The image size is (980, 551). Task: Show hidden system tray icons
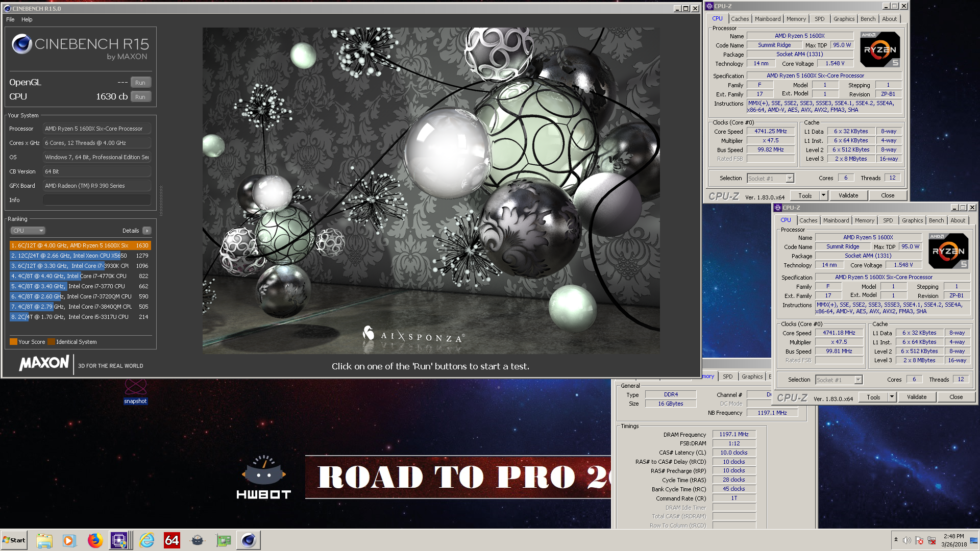[x=896, y=540]
